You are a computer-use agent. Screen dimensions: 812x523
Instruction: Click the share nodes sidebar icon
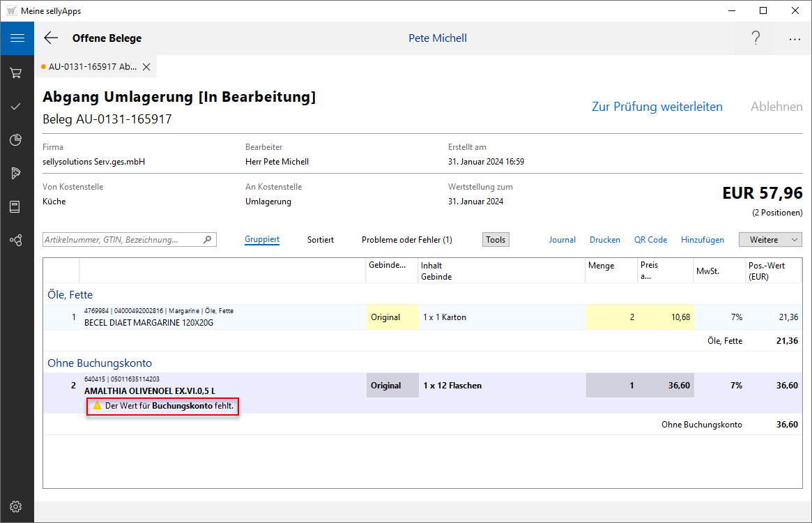[x=17, y=240]
